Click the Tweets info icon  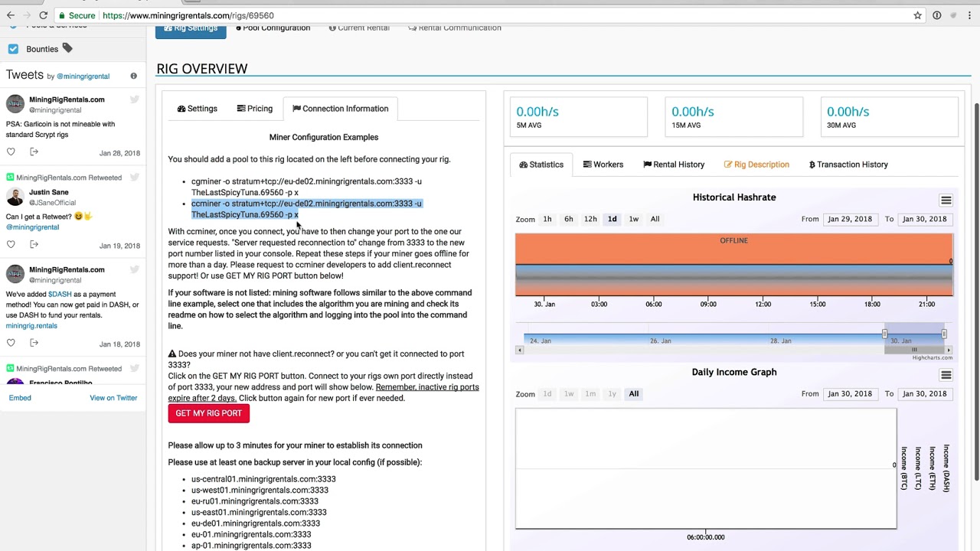click(133, 76)
